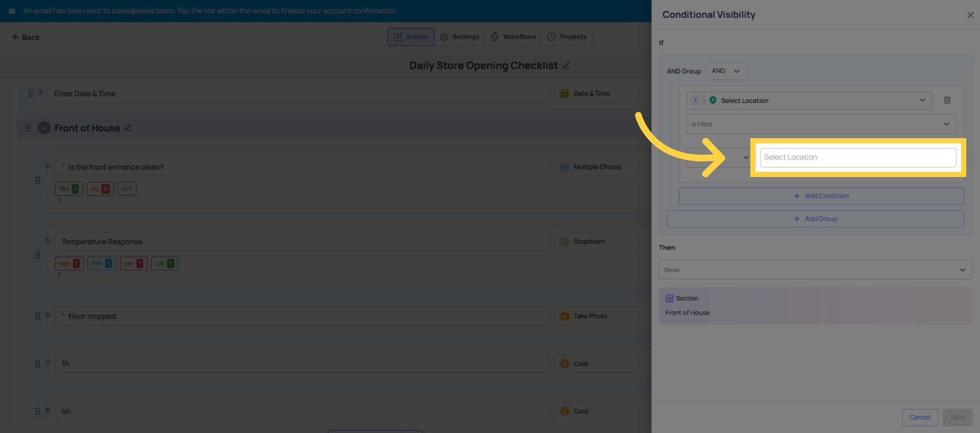Image resolution: width=980 pixels, height=433 pixels.
Task: Open the Is Filled operator dropdown
Action: point(821,124)
